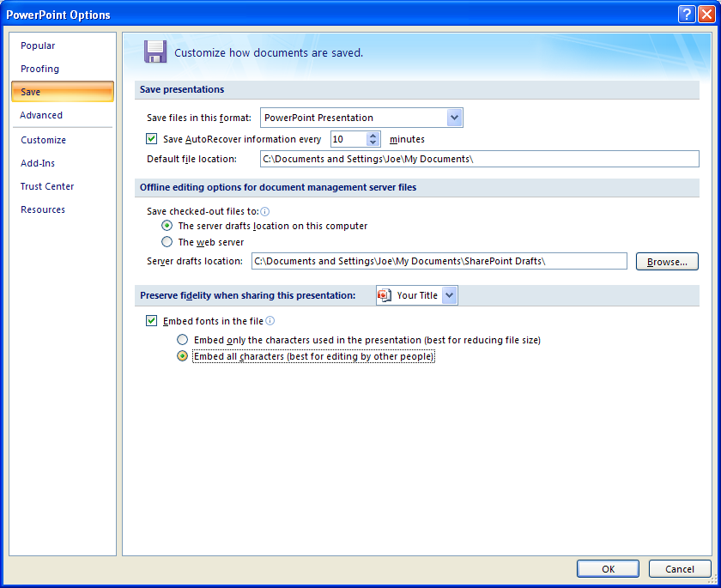721x588 pixels.
Task: Click the Browse... button
Action: (667, 262)
